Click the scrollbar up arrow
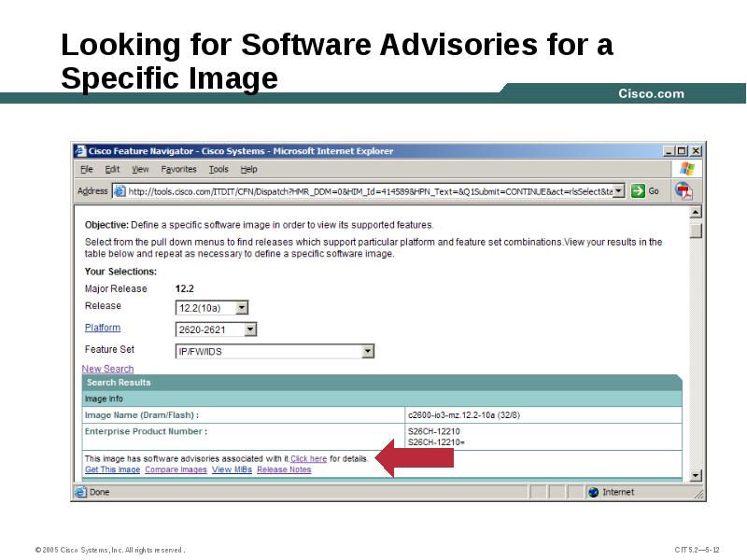This screenshot has width=747, height=560. [696, 212]
